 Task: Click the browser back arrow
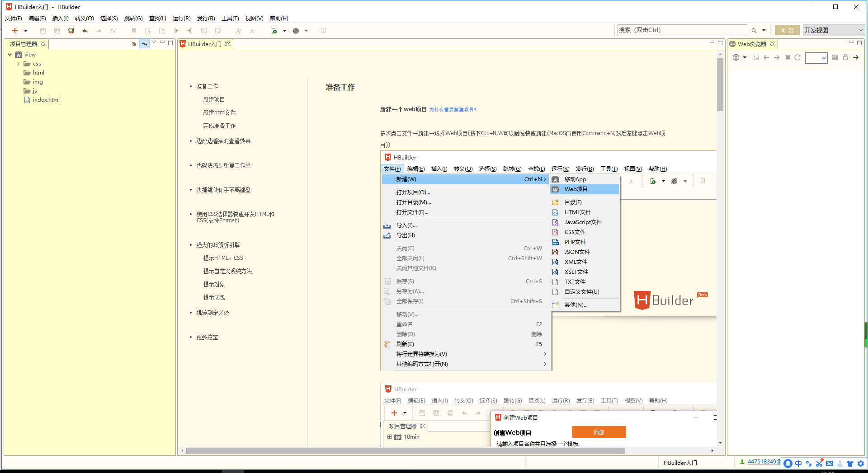pyautogui.click(x=766, y=57)
